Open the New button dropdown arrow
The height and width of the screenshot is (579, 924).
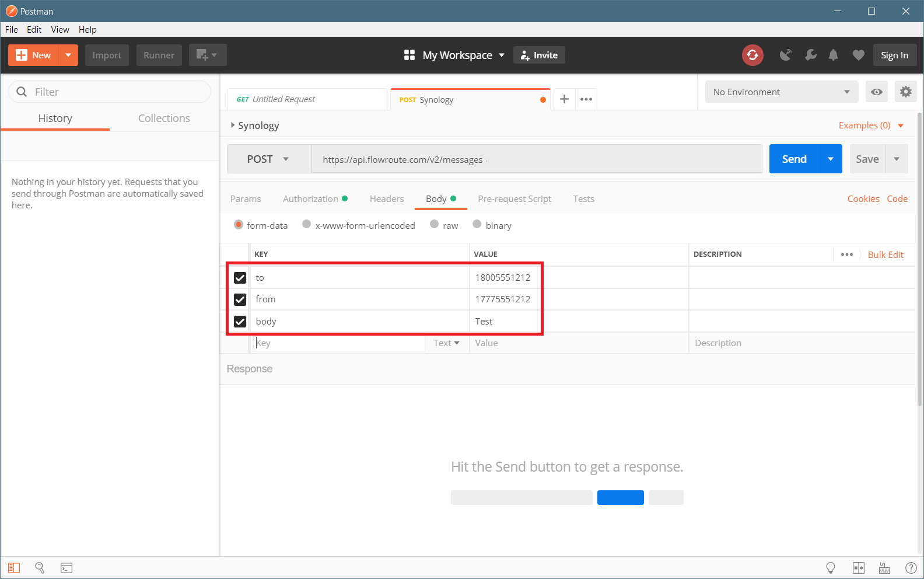coord(68,55)
